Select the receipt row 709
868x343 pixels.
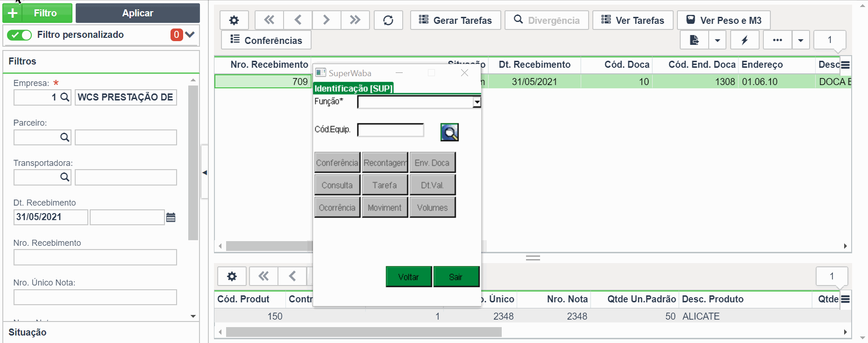click(263, 81)
